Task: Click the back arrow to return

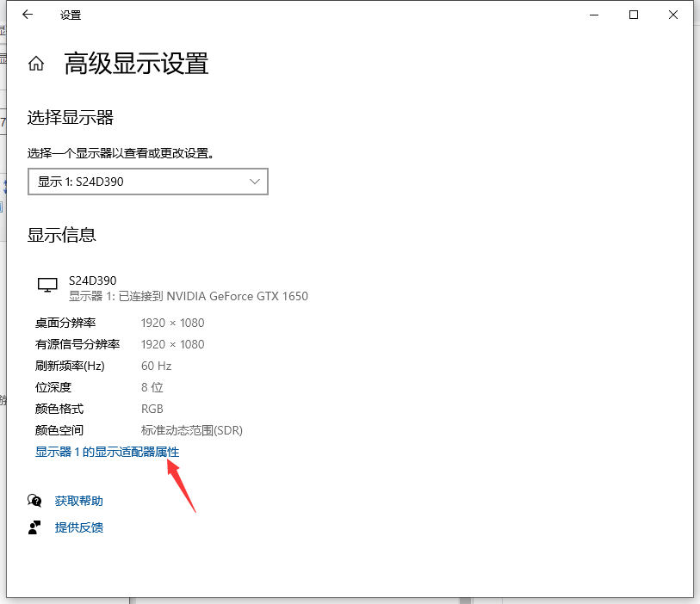Action: [26, 15]
